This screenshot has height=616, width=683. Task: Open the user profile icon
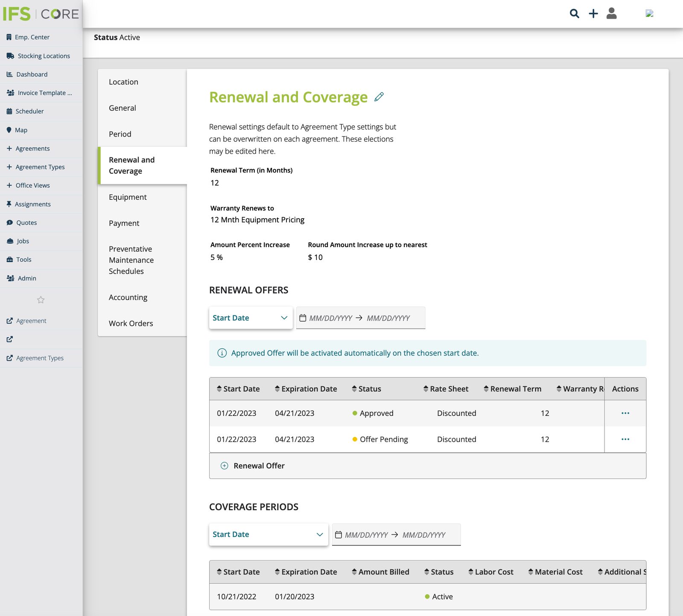612,13
